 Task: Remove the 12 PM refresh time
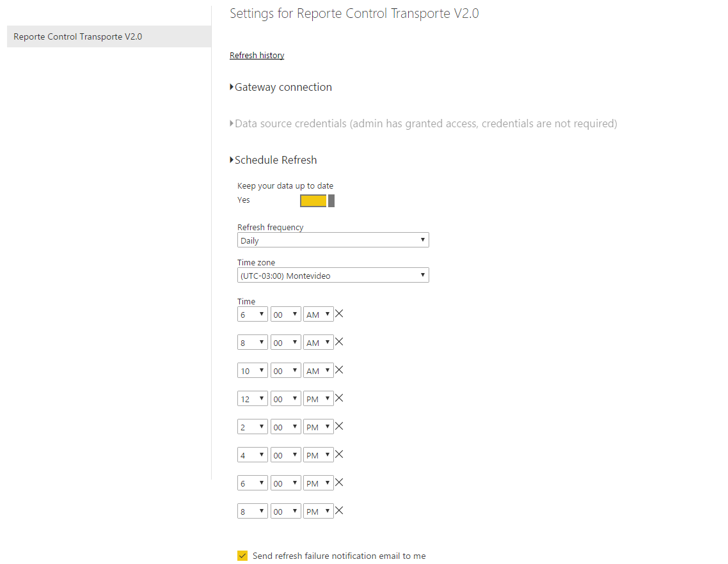click(339, 398)
